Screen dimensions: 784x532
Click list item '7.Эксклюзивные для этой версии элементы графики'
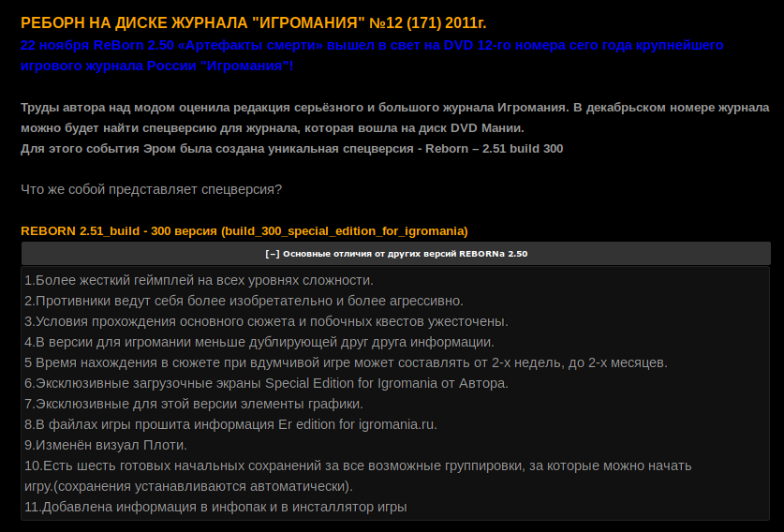click(x=194, y=404)
